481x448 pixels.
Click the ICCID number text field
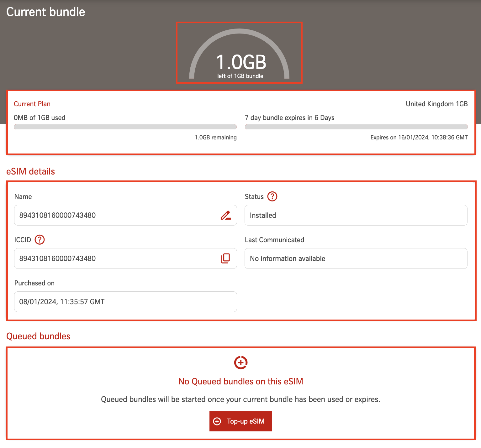point(116,258)
